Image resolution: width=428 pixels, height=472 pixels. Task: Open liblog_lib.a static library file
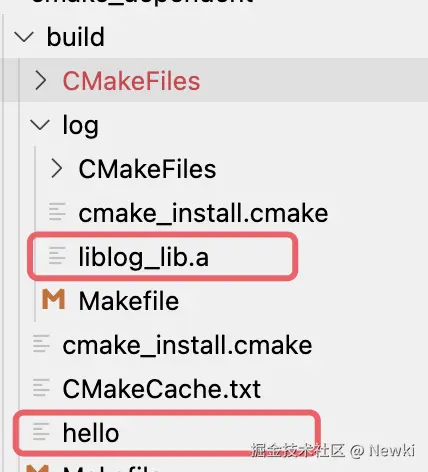pos(144,257)
